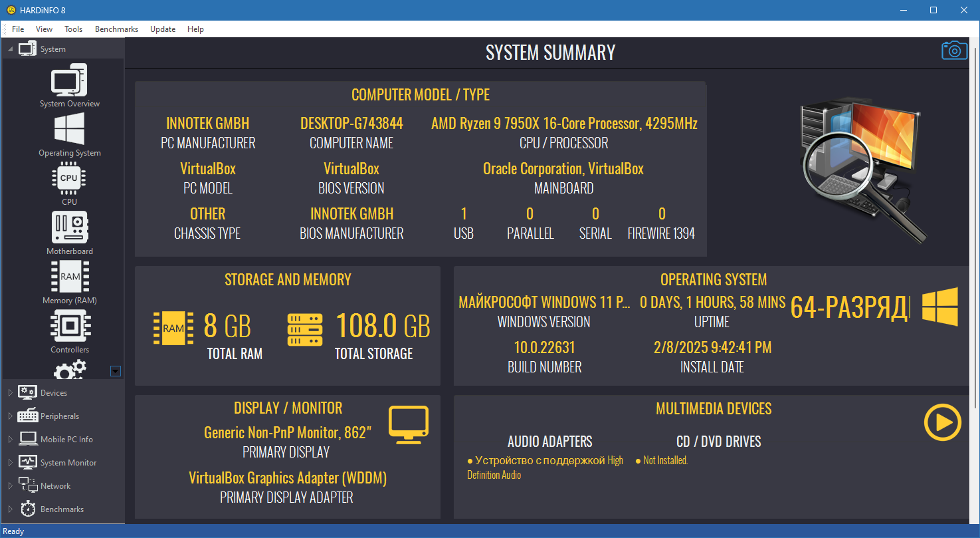Click the SYSTEM SUMMARY heading
980x538 pixels.
click(551, 53)
